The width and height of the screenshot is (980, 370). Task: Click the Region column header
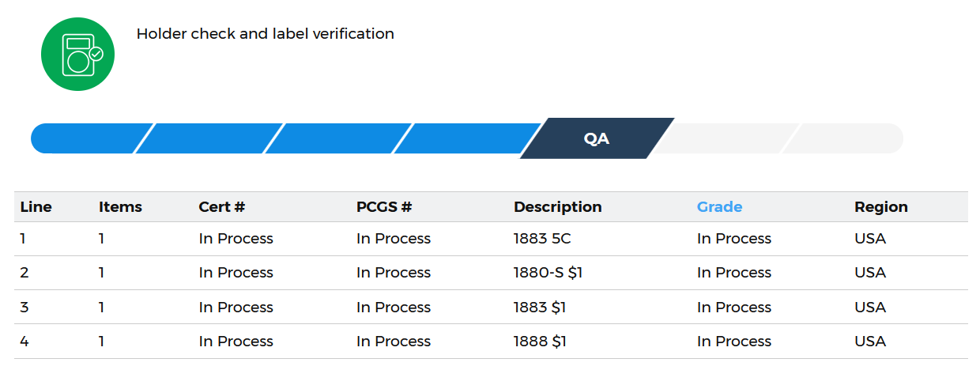coord(881,207)
